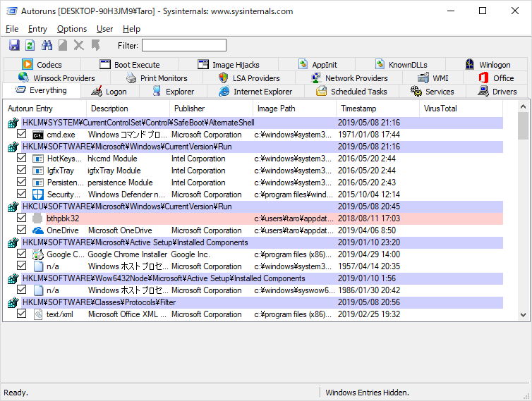Switch to the Scheduled Tasks tab
Image resolution: width=532 pixels, height=401 pixels.
[351, 92]
